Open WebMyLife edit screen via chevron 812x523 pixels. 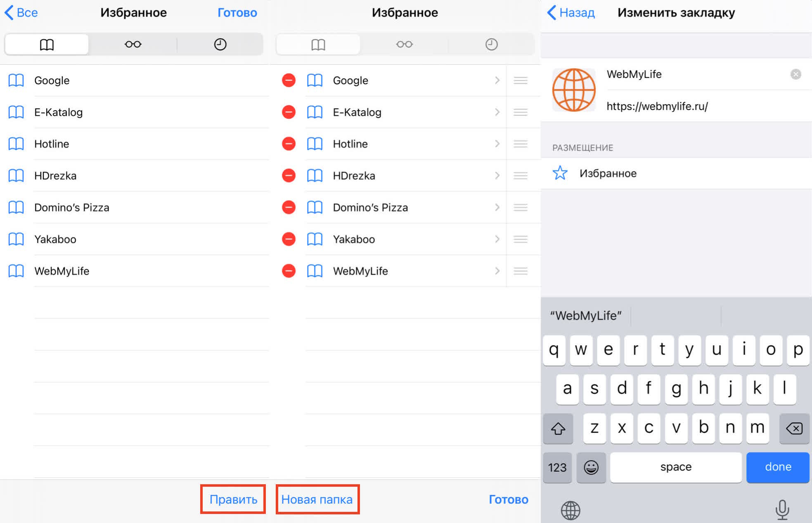[497, 271]
